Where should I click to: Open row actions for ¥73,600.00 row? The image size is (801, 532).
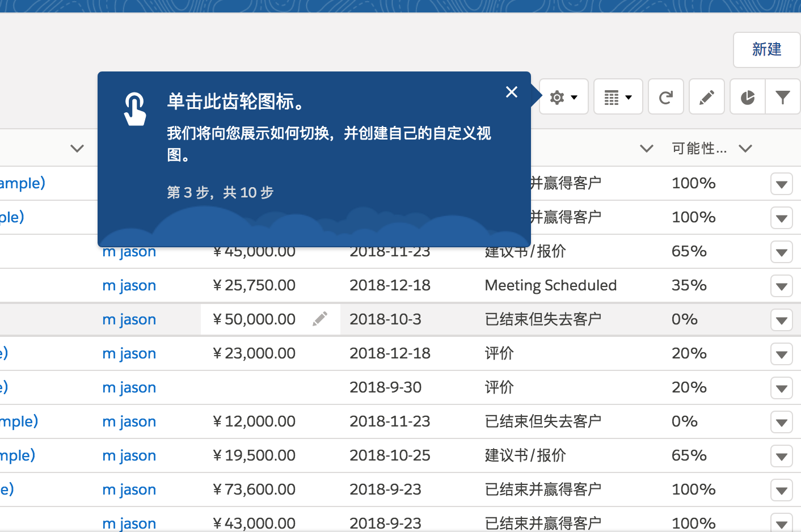pyautogui.click(x=782, y=491)
